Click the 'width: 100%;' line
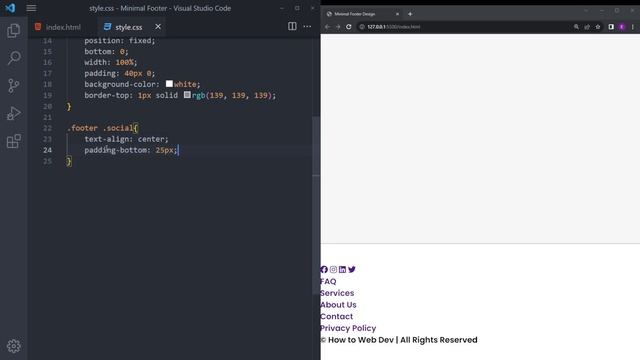The width and height of the screenshot is (640, 360). [x=111, y=62]
